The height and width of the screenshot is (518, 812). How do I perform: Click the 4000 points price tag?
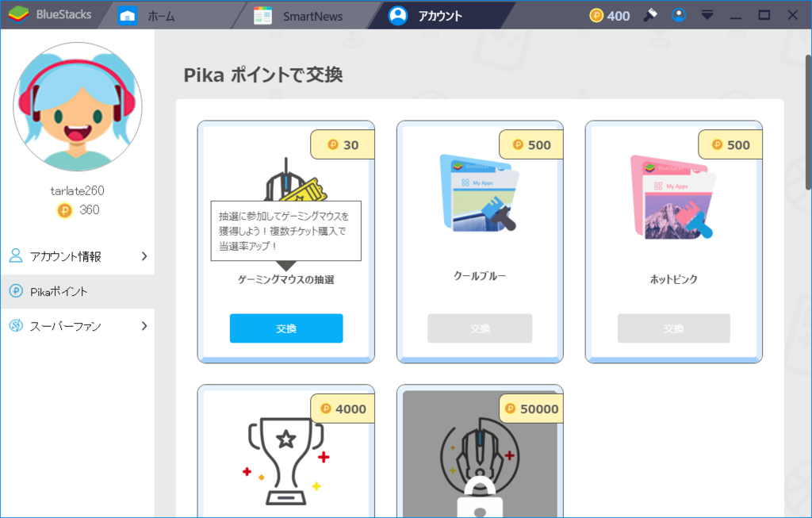(343, 409)
